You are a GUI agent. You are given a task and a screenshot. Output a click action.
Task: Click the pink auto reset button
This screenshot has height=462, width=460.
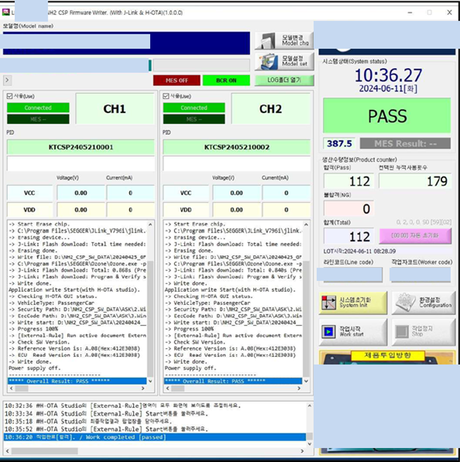(x=415, y=236)
